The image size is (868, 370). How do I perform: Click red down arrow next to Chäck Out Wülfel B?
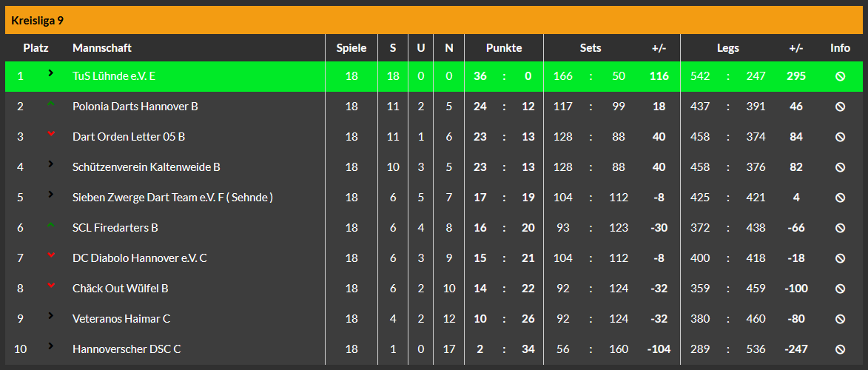tap(51, 285)
